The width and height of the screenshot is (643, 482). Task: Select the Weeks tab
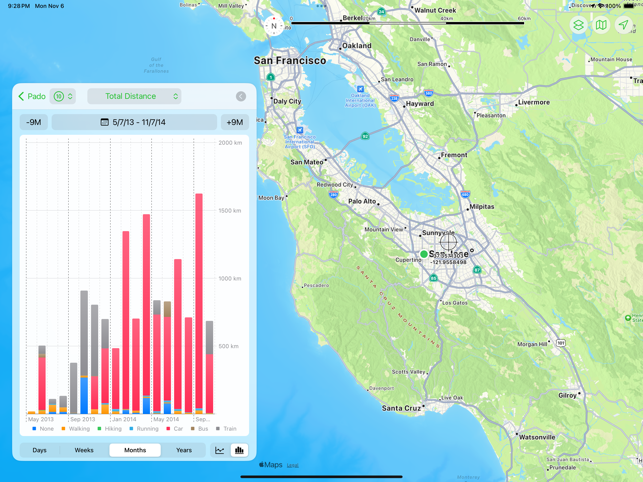click(84, 450)
